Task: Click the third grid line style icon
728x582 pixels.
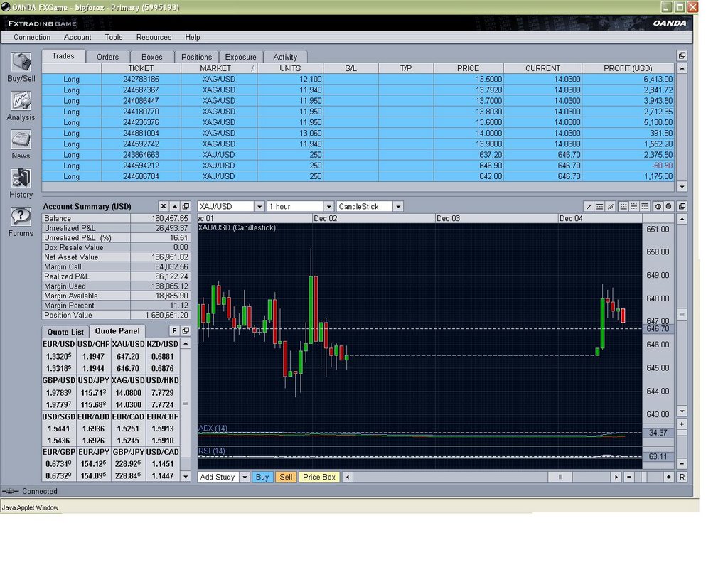Action: 644,207
